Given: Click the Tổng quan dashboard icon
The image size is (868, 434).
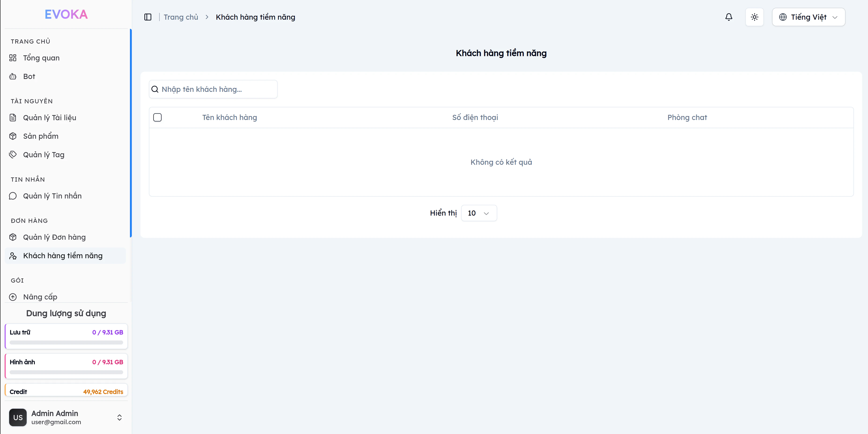Looking at the screenshot, I should coord(13,58).
